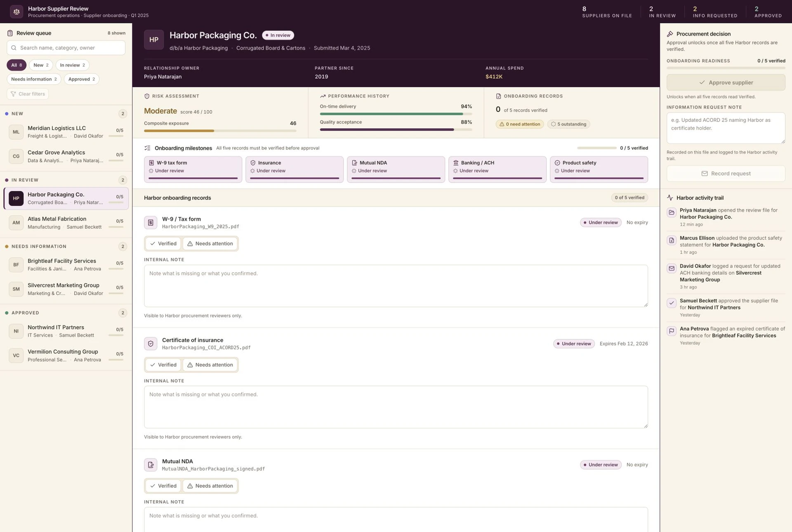Click the W-9 / Tax form document icon
792x532 pixels.
151,222
